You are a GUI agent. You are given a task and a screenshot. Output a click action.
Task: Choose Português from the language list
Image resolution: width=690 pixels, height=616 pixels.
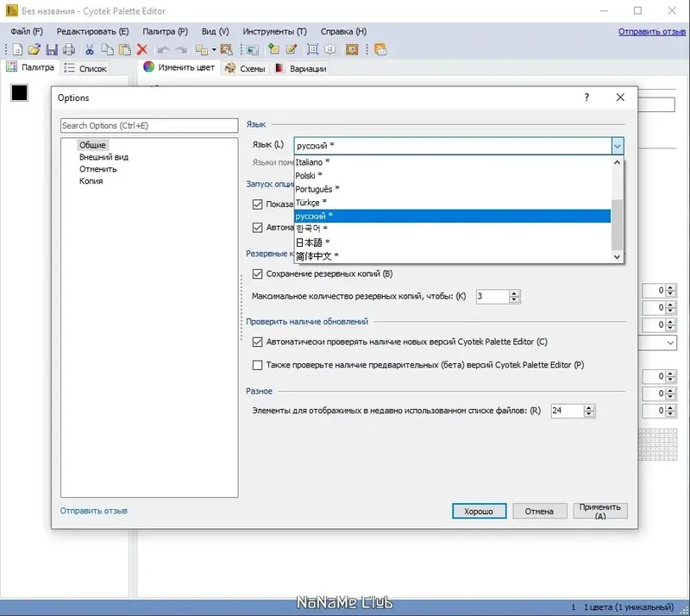[452, 189]
